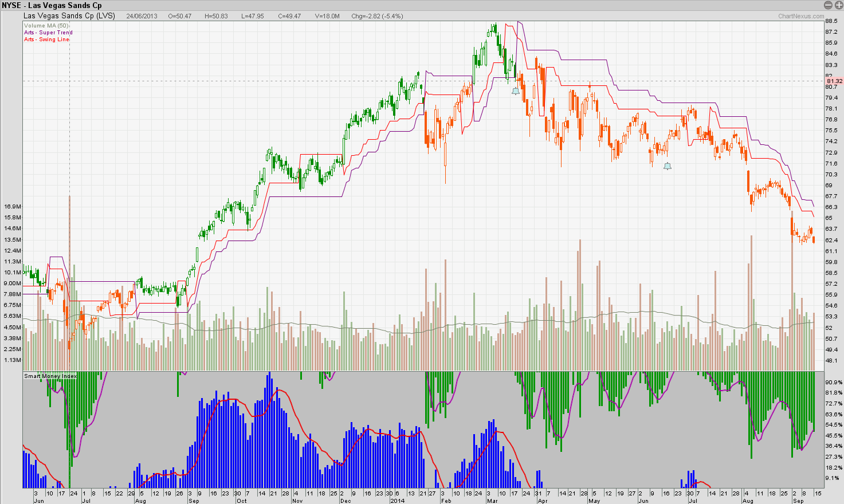Toggle the Arts - Super Trend indicator
This screenshot has height=504, width=844.
48,33
